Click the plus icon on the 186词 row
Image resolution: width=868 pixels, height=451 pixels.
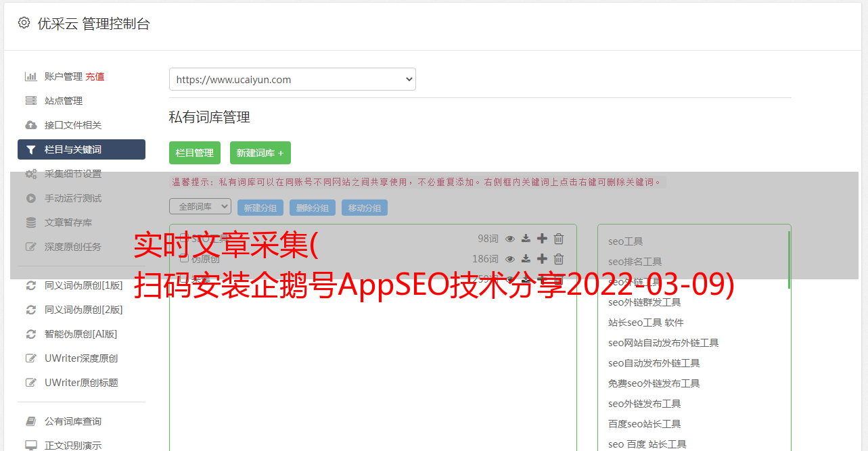(542, 259)
